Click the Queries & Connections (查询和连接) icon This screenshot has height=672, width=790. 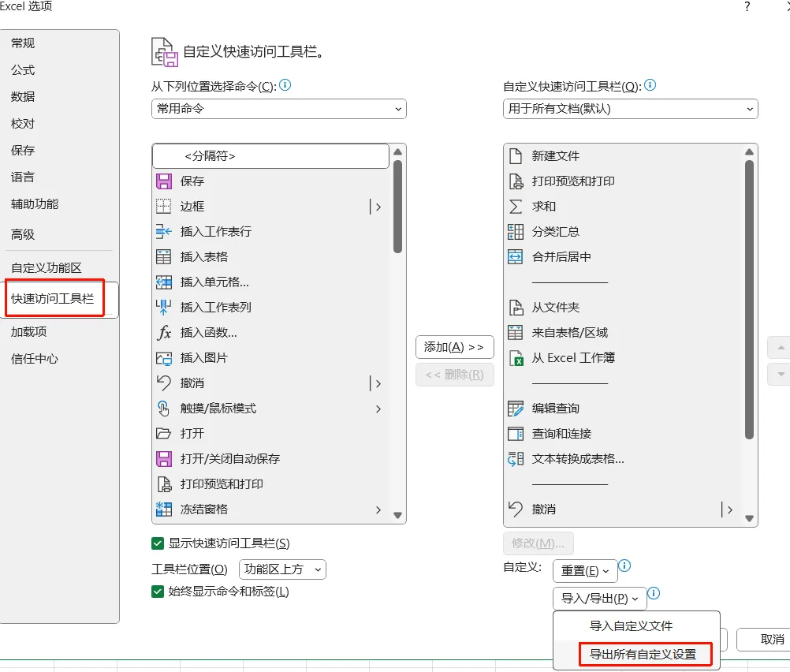point(516,434)
